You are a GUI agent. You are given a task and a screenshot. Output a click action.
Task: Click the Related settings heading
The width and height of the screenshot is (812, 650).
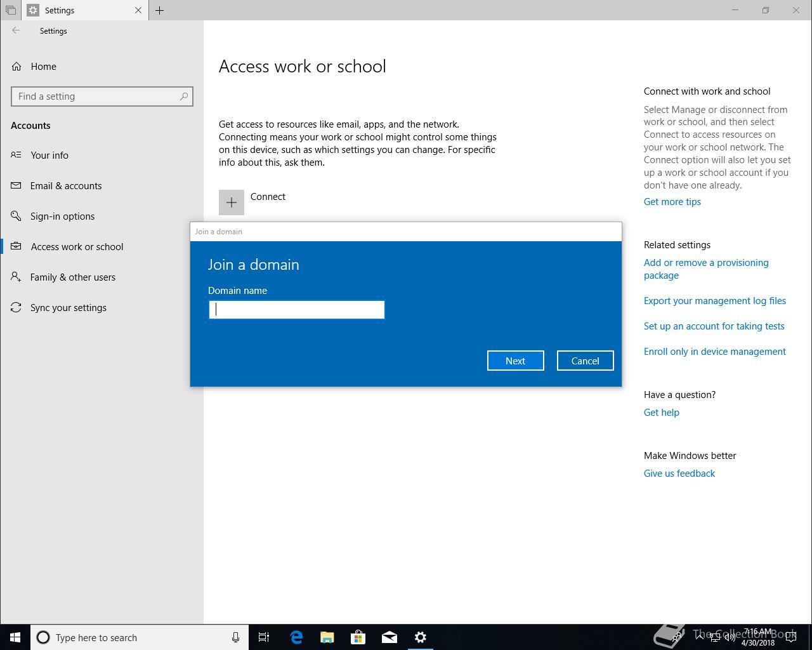(677, 245)
